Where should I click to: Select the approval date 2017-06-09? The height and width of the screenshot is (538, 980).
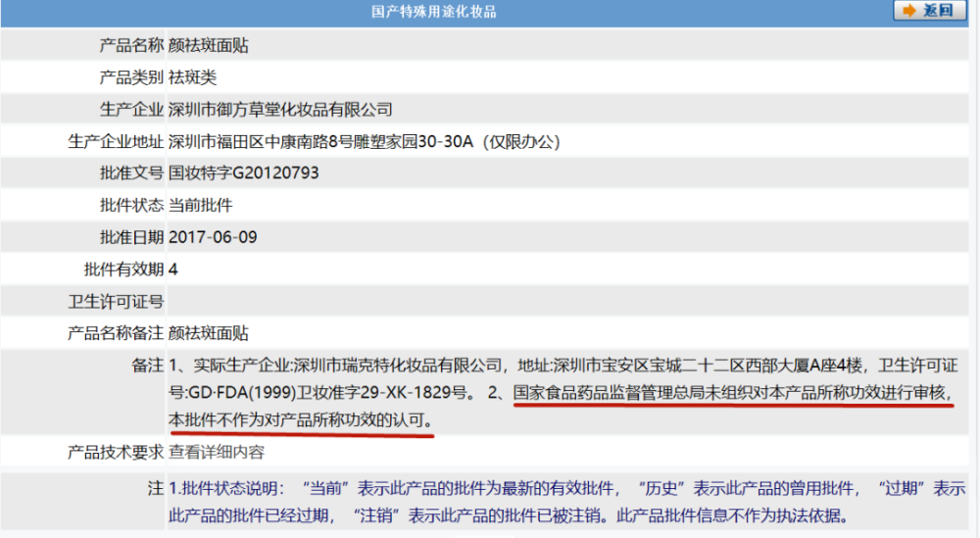click(x=214, y=237)
